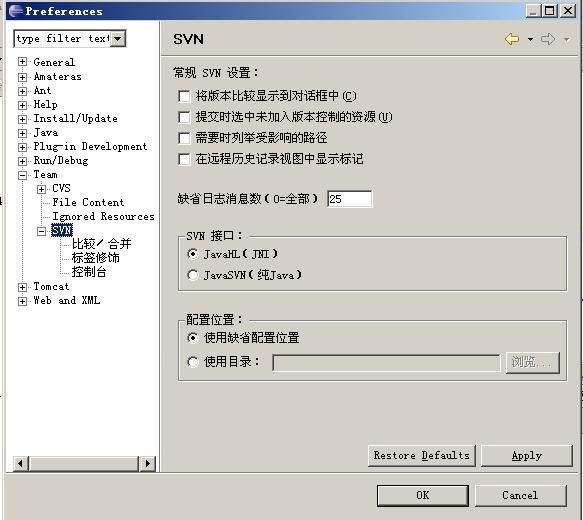Image resolution: width=583 pixels, height=520 pixels.
Task: Click tree scrollbar right arrow
Action: point(148,464)
